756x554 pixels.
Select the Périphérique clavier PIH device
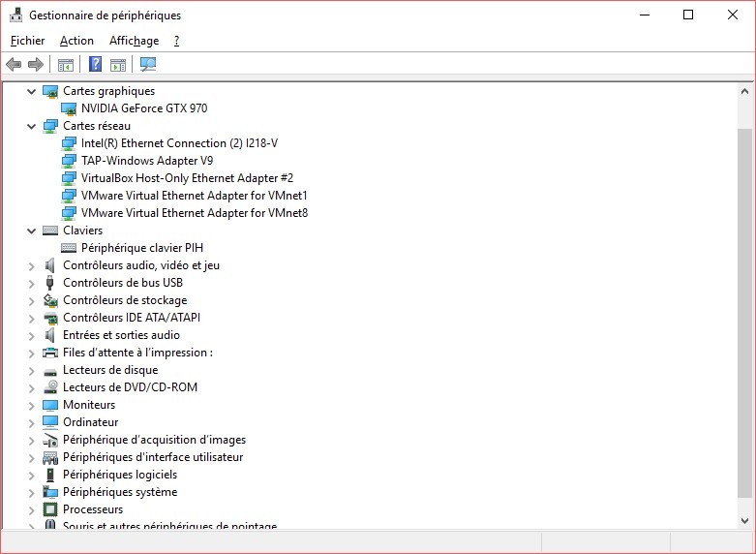tap(141, 248)
